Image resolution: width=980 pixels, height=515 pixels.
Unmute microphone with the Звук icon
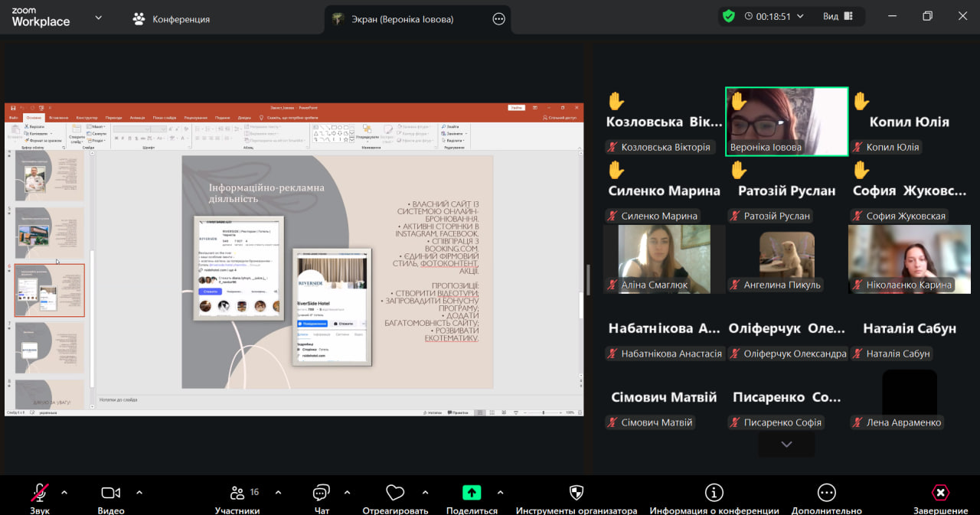coord(40,494)
